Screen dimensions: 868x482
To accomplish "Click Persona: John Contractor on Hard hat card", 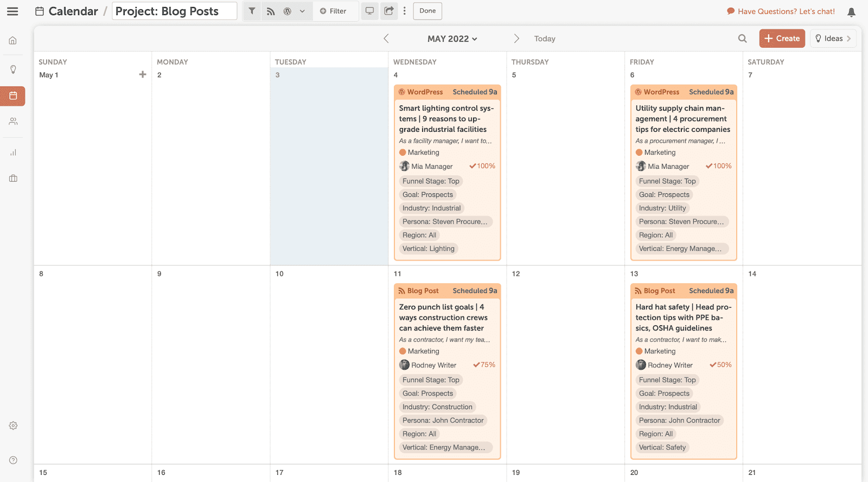I will [679, 420].
